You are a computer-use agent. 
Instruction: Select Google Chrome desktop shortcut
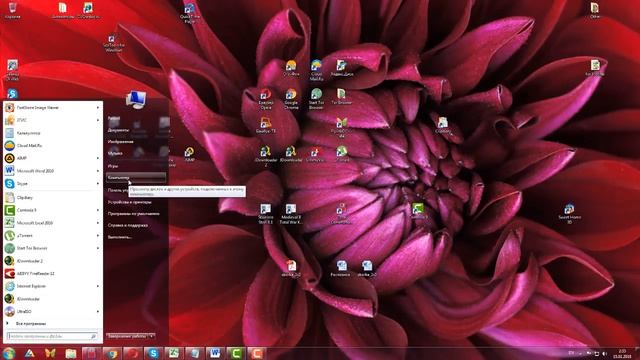291,99
